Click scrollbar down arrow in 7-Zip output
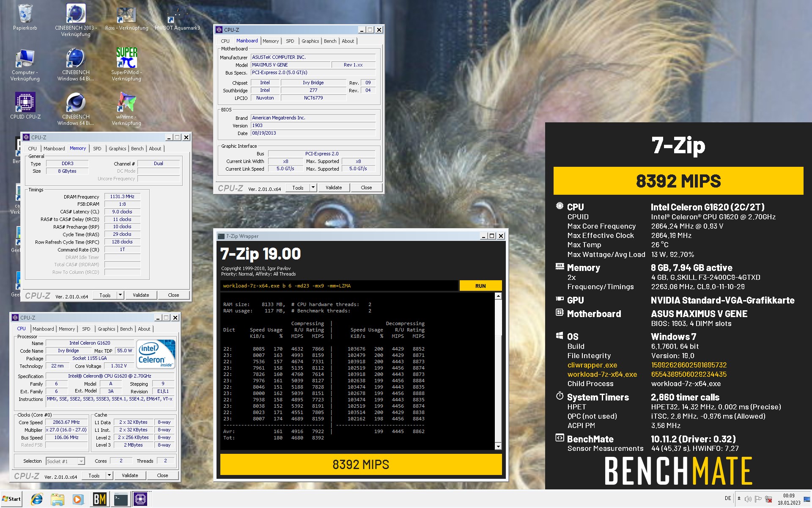This screenshot has height=508, width=812. pos(498,446)
